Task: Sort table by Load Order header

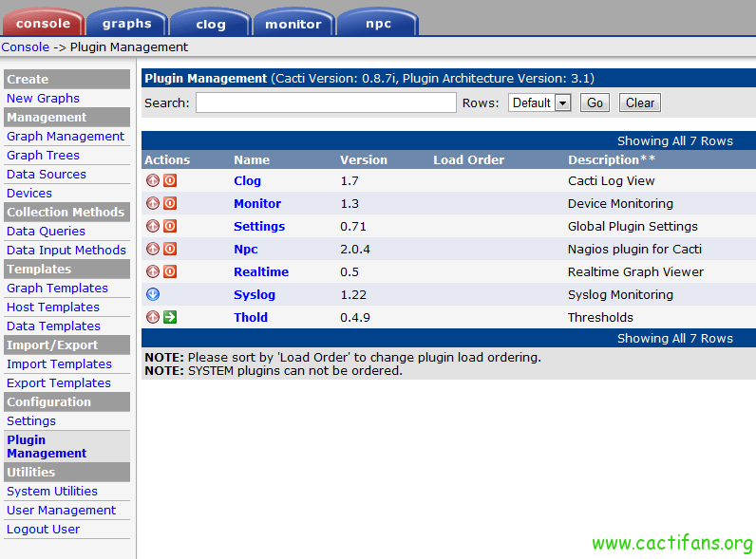Action: 468,160
